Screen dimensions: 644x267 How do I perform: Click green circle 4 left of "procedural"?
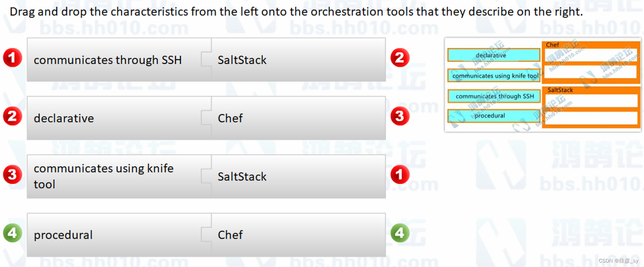pyautogui.click(x=12, y=233)
